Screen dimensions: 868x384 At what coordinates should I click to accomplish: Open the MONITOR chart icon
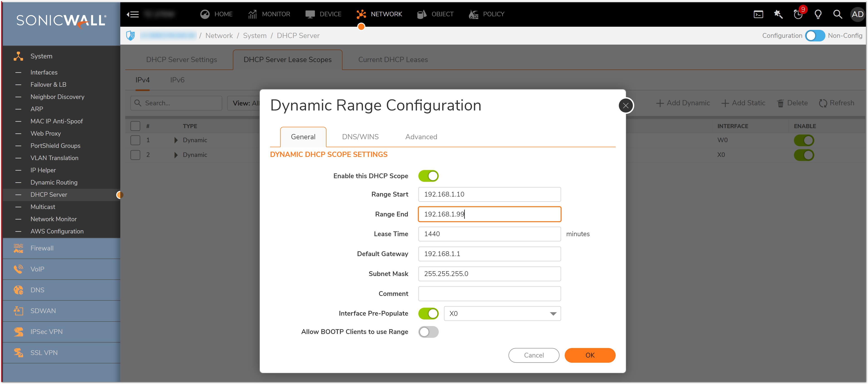click(252, 14)
